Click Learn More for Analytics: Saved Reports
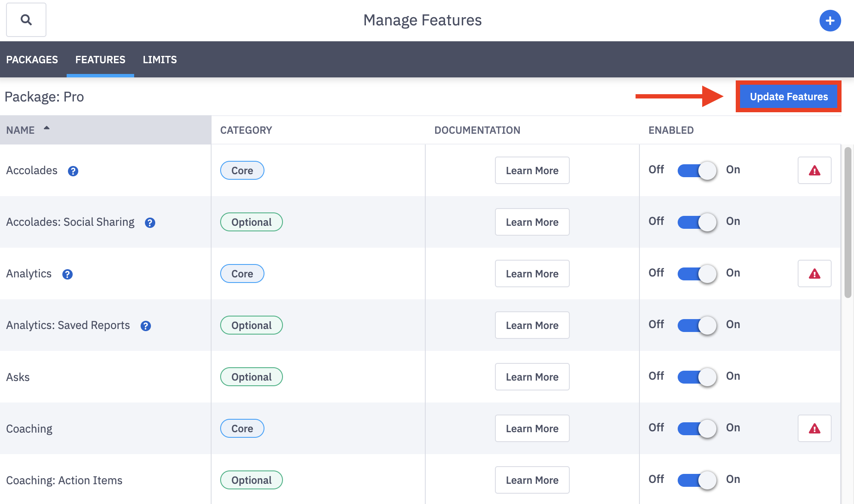Screen dimensions: 854x504 pyautogui.click(x=532, y=325)
